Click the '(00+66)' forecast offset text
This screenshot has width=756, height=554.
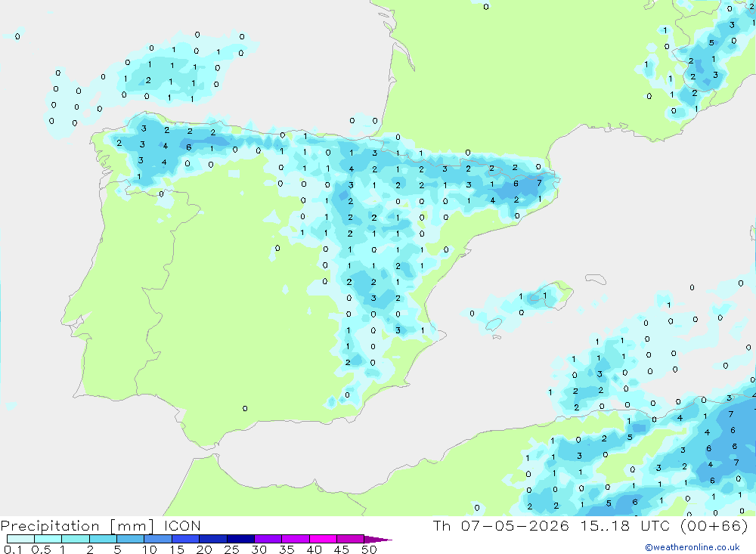pos(714,525)
